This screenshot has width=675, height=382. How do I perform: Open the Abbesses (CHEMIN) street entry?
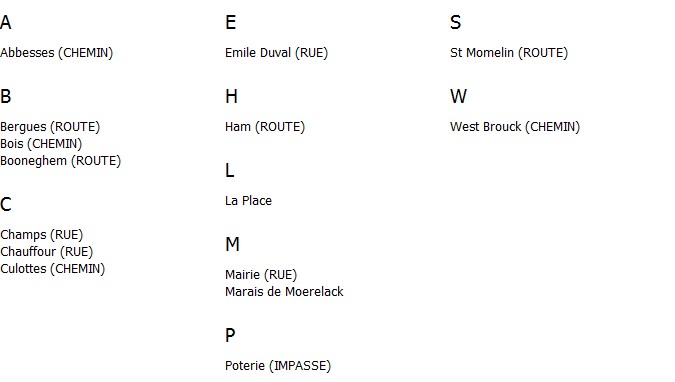pyautogui.click(x=56, y=53)
